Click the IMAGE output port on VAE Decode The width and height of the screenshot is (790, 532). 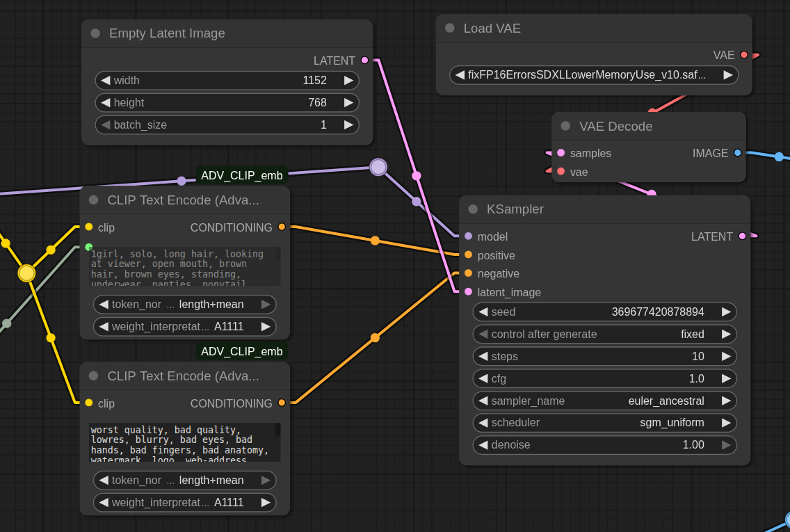[x=738, y=153]
